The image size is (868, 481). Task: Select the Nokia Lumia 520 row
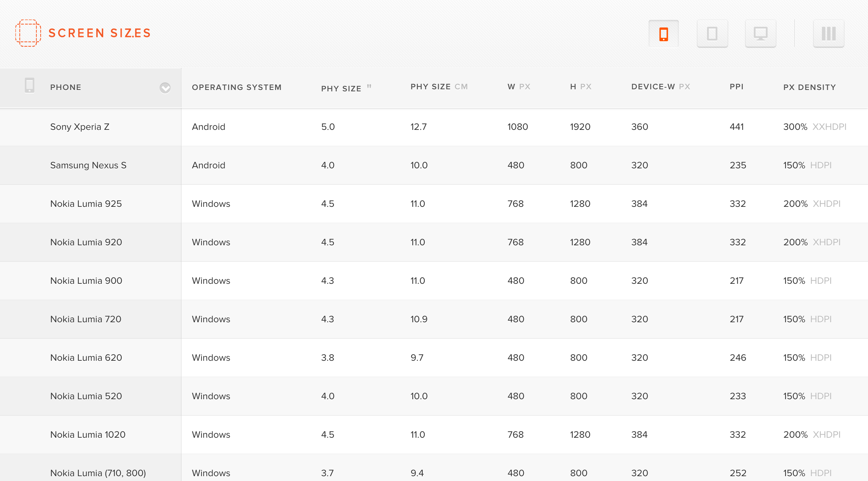tap(434, 396)
